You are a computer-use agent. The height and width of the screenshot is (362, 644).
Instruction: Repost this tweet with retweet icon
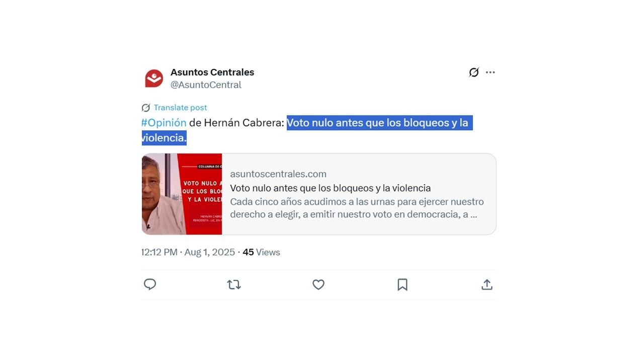click(x=234, y=285)
